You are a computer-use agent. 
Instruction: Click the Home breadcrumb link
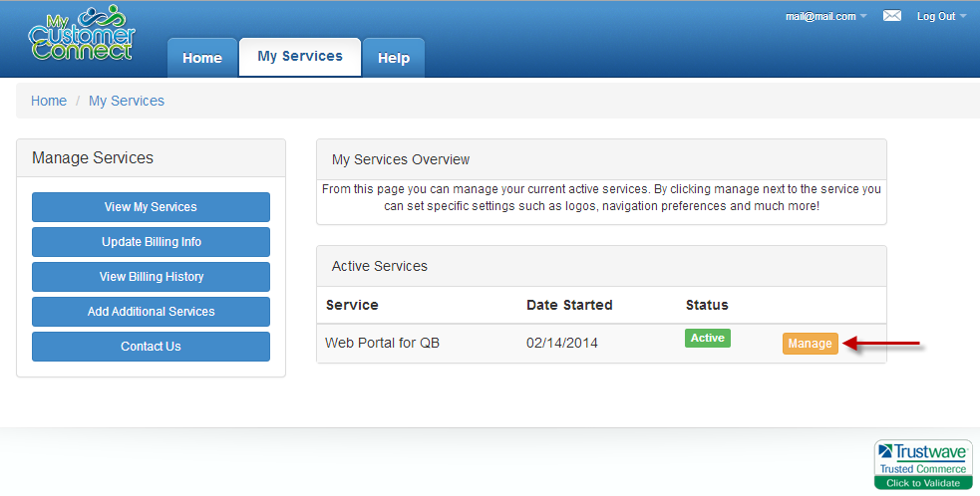pos(49,101)
